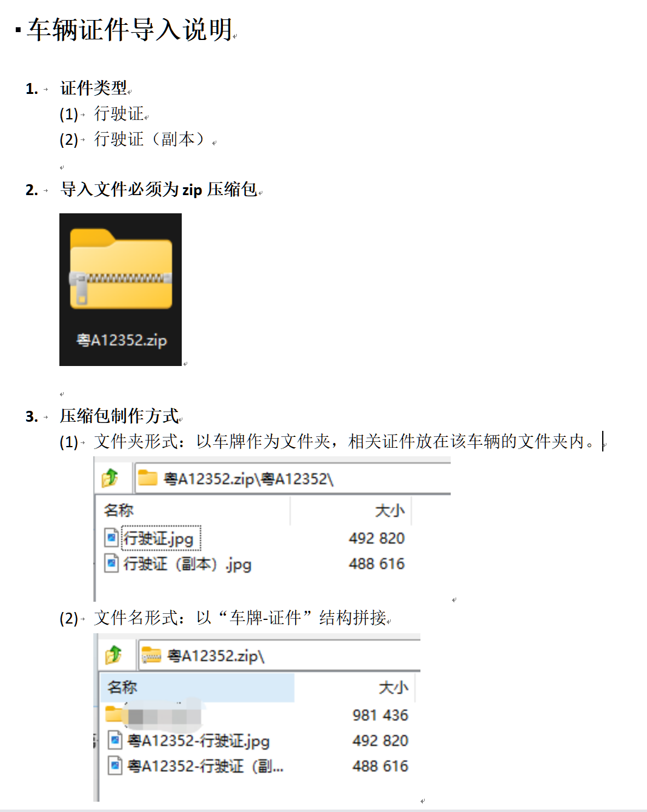Viewport: 647px width, 812px height.
Task: Click the 粤A12352.zip\粤A12352\ address path field
Action: point(293,479)
